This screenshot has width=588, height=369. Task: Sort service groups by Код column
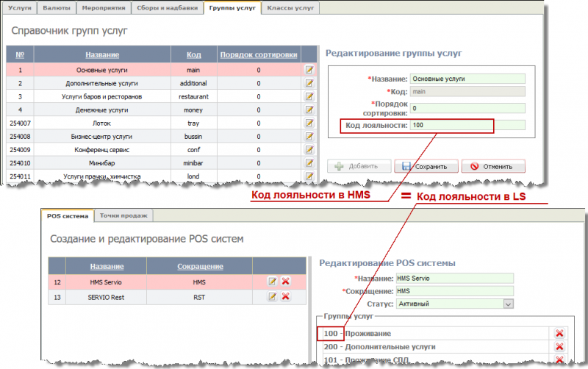point(193,54)
